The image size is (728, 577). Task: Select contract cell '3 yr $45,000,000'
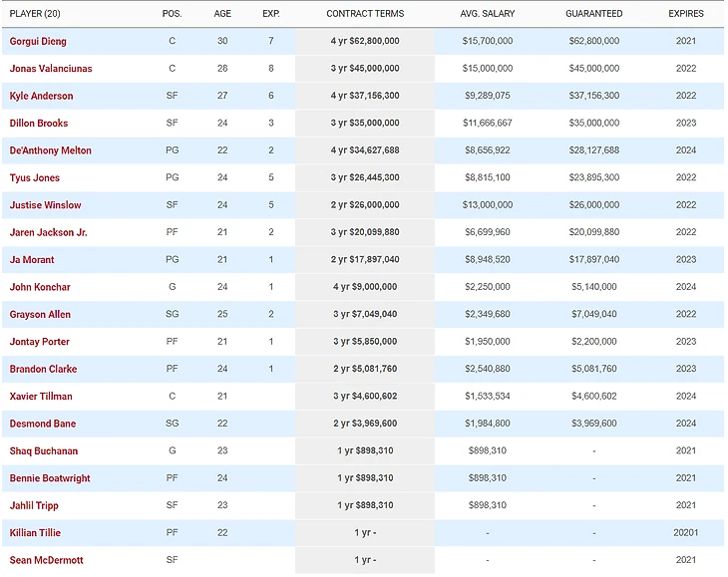coord(365,69)
